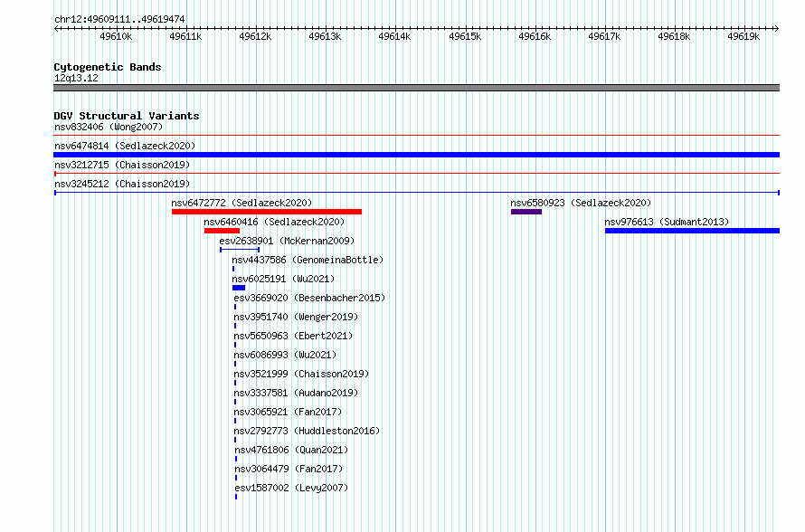
Task: Open the nsv4761806 (Quan2021) label
Action: [x=290, y=450]
